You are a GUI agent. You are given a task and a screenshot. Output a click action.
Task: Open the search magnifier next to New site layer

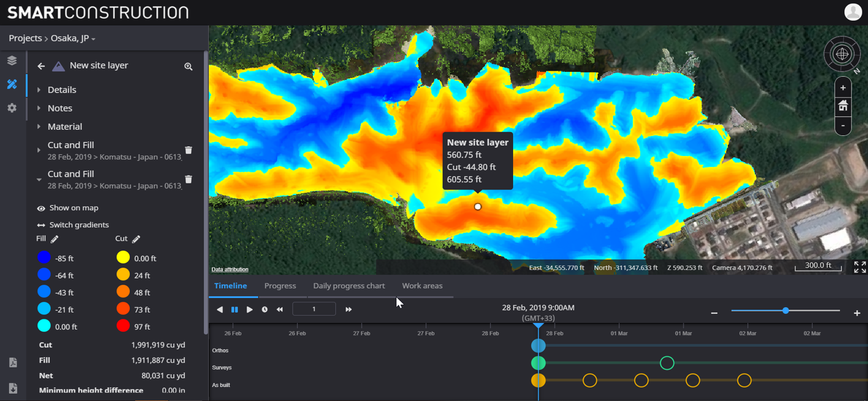189,66
